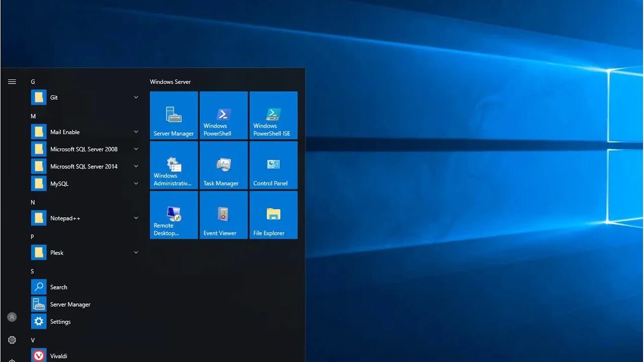
Task: Expand the Git folder chevron
Action: [x=136, y=98]
